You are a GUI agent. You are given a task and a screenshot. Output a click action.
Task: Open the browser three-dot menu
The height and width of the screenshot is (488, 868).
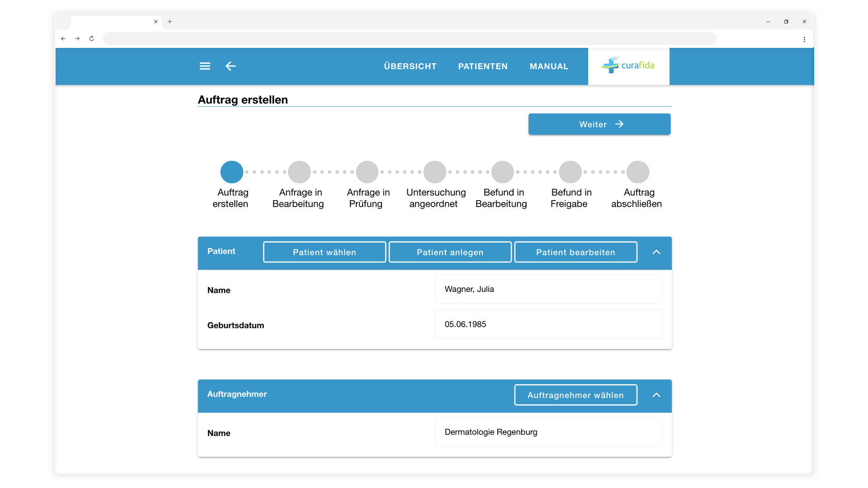coord(804,39)
